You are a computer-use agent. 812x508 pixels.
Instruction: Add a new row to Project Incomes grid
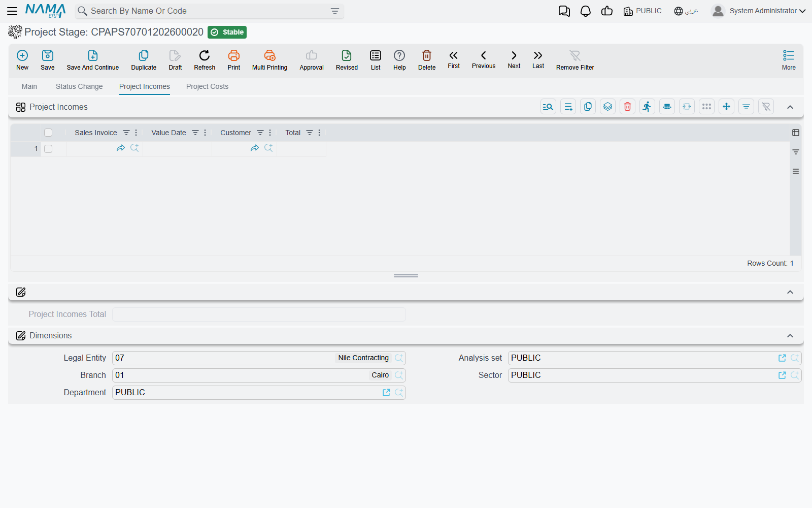coord(568,107)
